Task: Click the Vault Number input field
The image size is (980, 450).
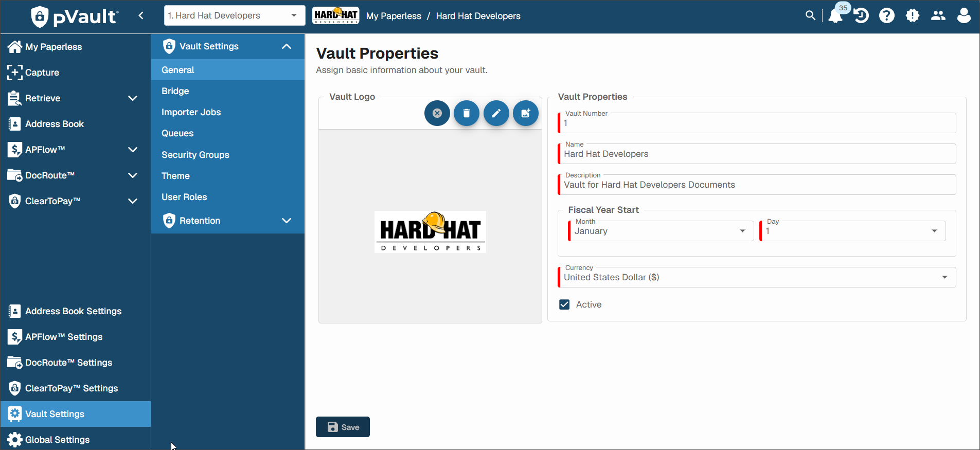Action: tap(757, 123)
